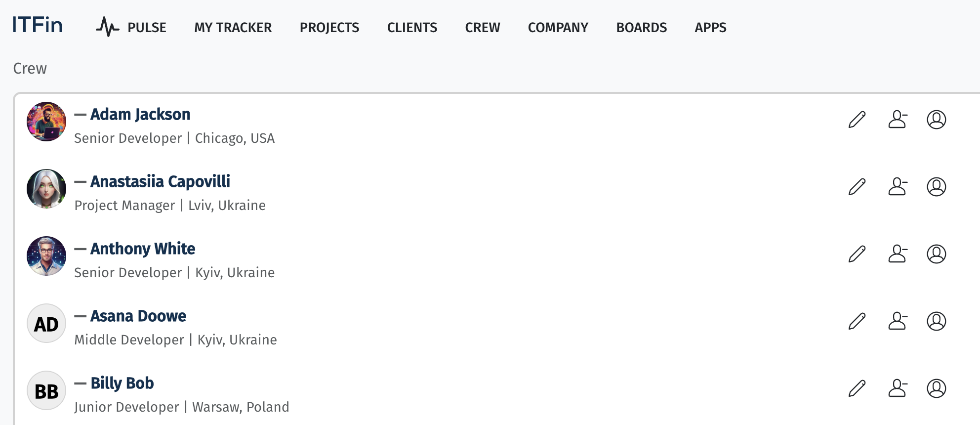This screenshot has width=980, height=425.
Task: Toggle the dash before Anastasiia Capovilli
Action: [81, 182]
